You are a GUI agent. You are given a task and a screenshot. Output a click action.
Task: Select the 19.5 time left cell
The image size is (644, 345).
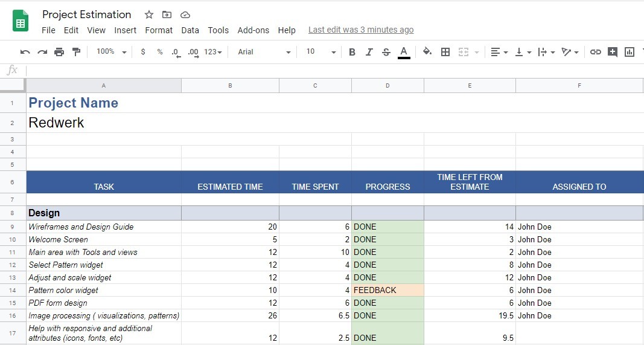pyautogui.click(x=470, y=316)
